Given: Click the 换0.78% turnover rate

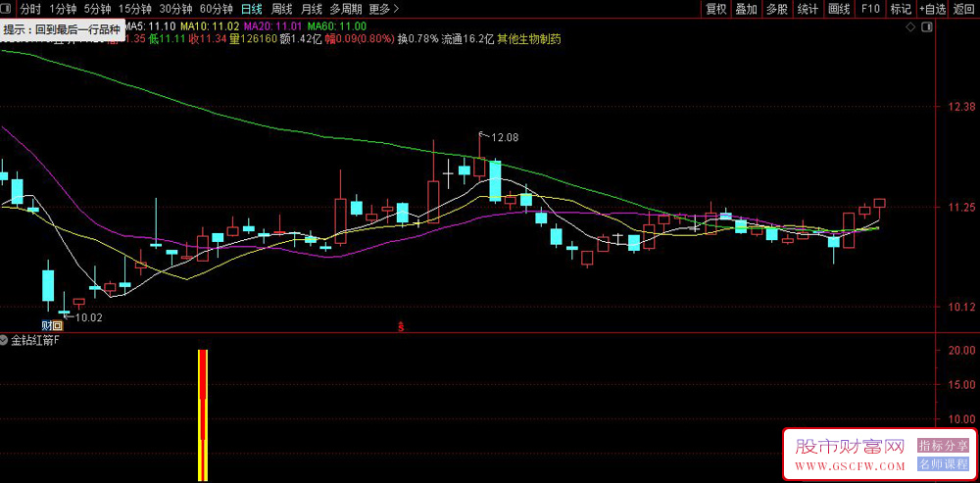Looking at the screenshot, I should [417, 39].
